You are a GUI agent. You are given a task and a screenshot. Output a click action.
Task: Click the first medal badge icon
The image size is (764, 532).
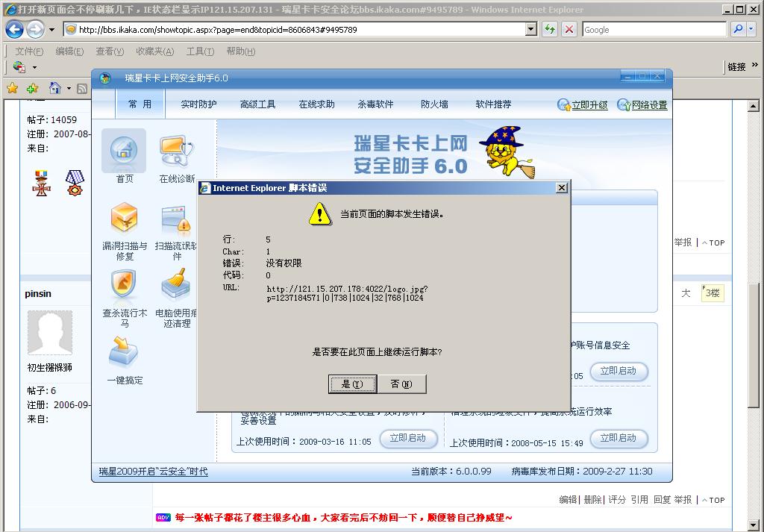point(42,183)
